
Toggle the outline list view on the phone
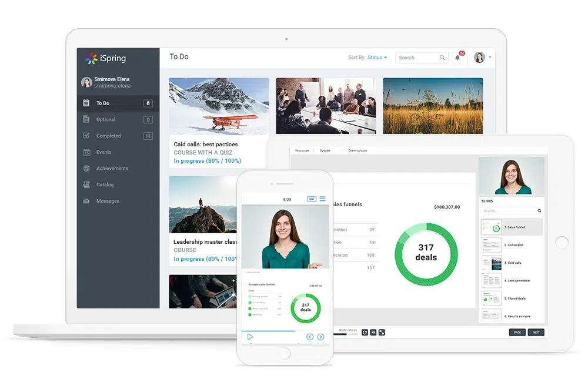click(322, 199)
